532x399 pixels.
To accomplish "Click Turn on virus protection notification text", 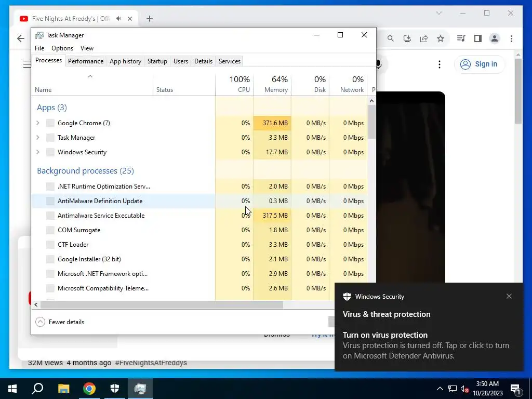I will (x=385, y=335).
